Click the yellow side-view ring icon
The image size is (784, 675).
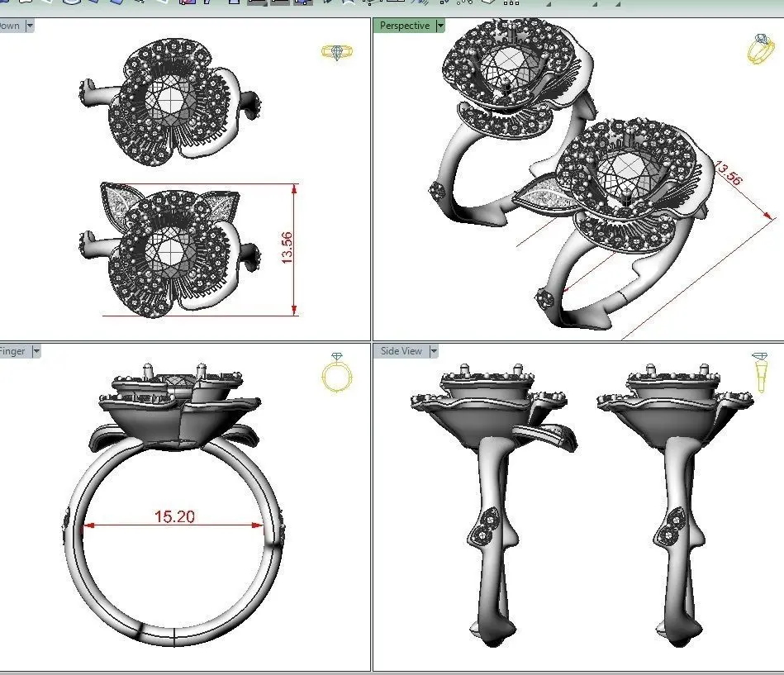[x=760, y=373]
